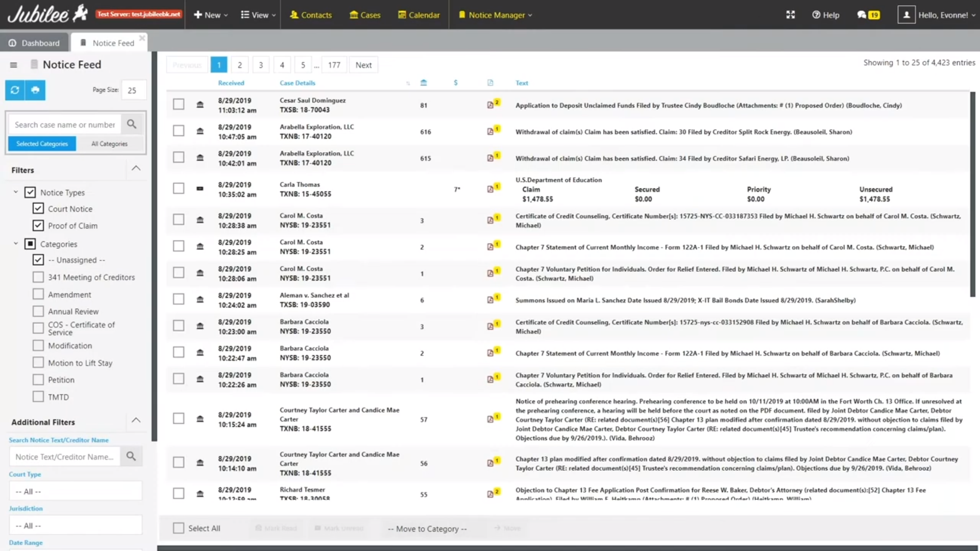The width and height of the screenshot is (980, 551).
Task: Click the search magnifier next to case name field
Action: tap(132, 124)
